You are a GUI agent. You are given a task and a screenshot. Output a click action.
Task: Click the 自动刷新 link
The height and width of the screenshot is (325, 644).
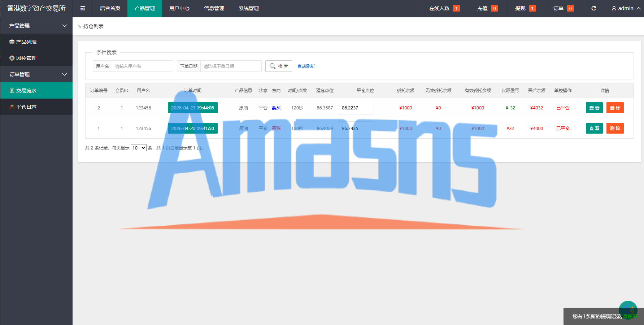point(306,66)
